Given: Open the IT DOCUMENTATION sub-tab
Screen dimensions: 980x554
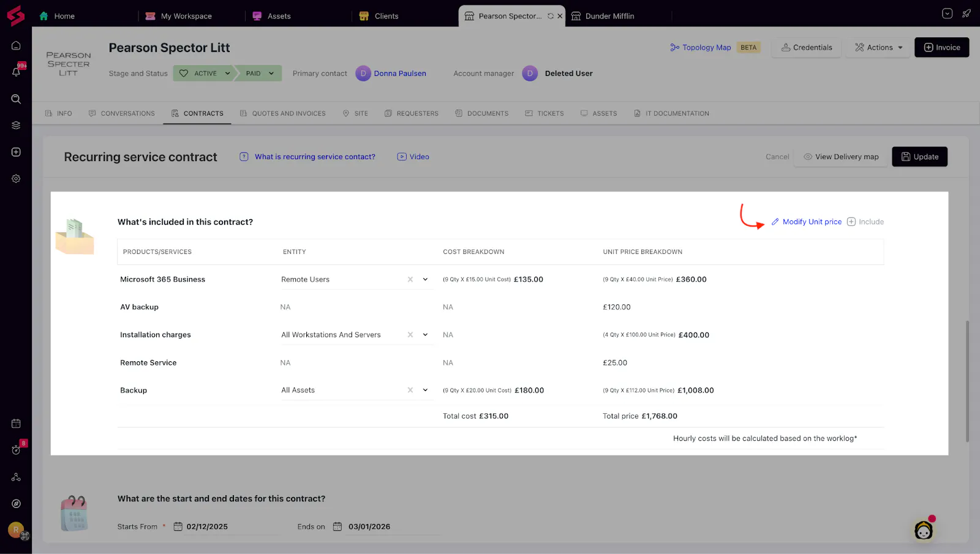Looking at the screenshot, I should click(x=671, y=113).
